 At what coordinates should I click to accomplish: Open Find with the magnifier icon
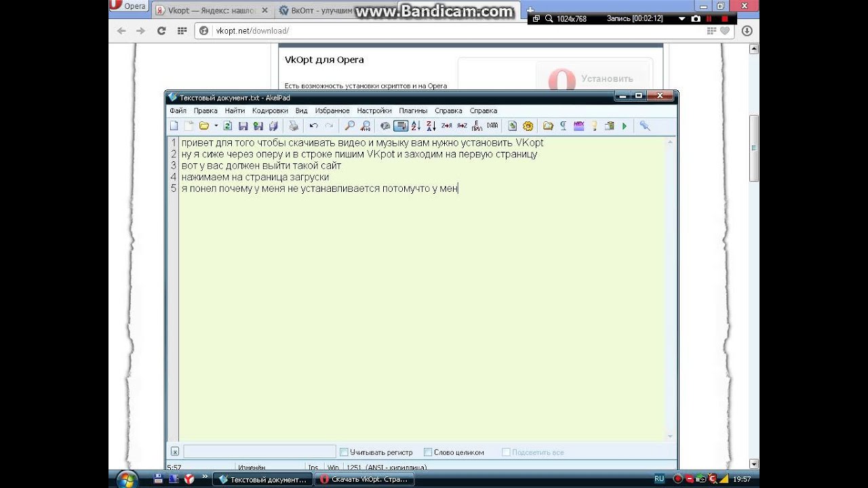[350, 125]
